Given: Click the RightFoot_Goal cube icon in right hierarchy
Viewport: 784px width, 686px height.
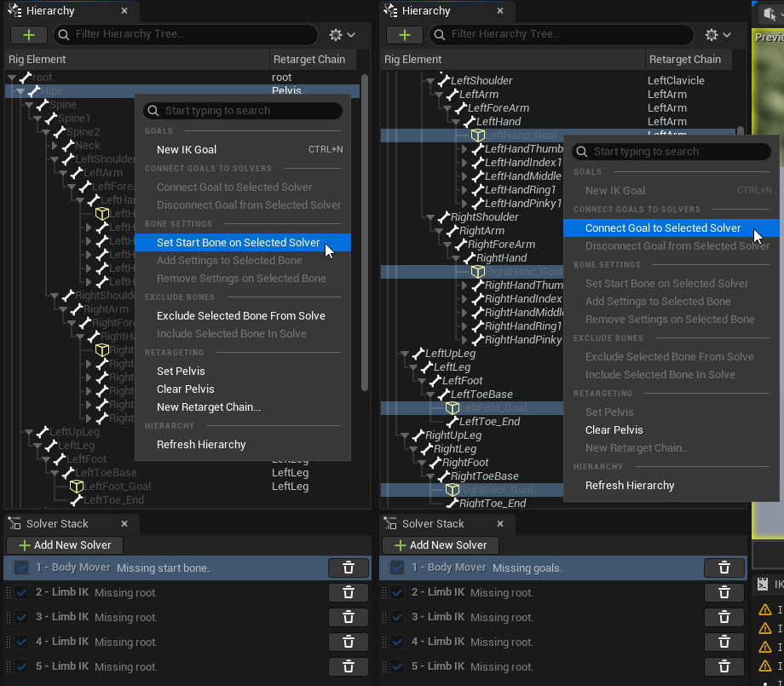Looking at the screenshot, I should tap(453, 490).
